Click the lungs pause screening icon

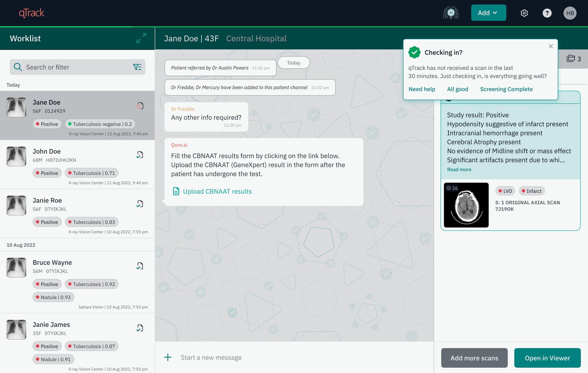click(451, 13)
